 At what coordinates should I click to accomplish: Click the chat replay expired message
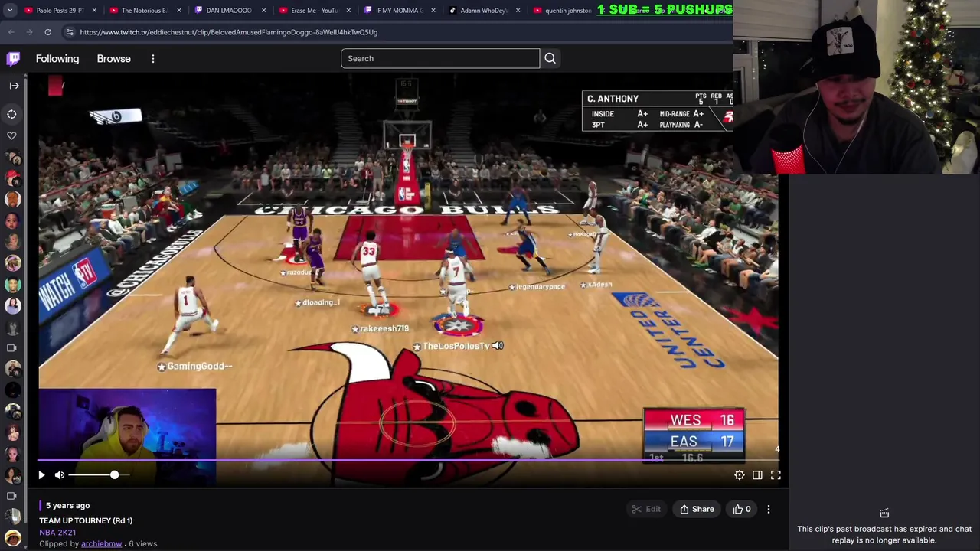coord(884,534)
